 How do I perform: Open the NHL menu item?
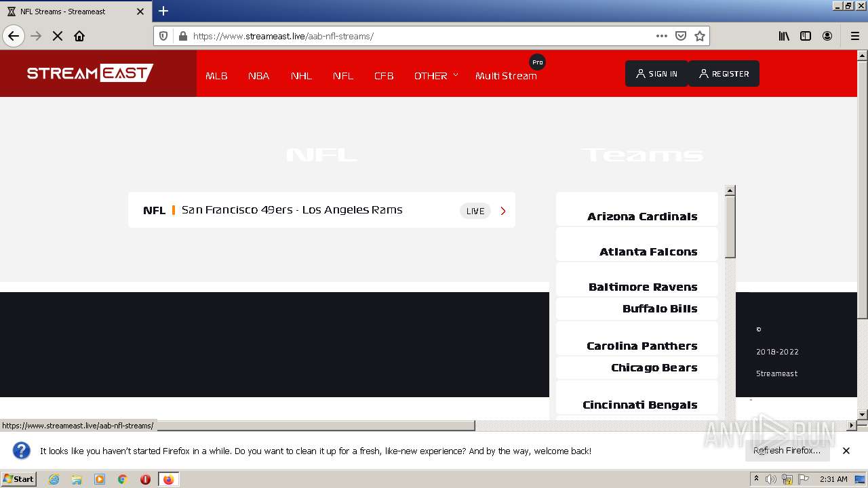tap(301, 76)
